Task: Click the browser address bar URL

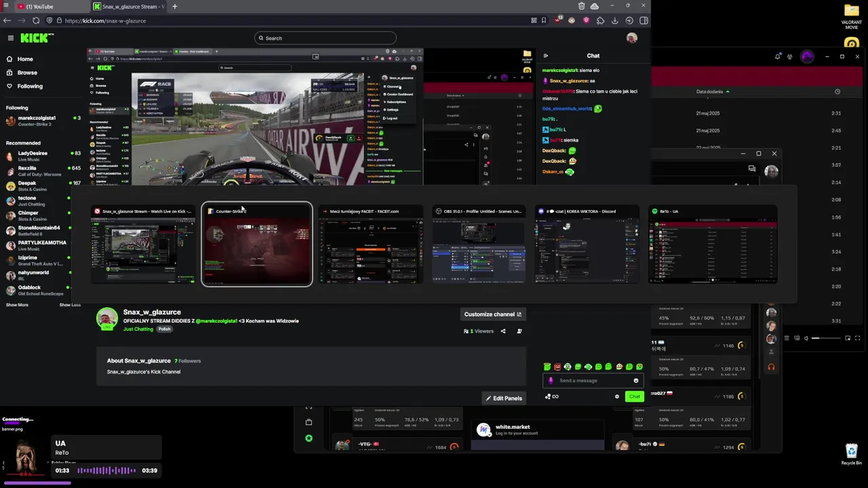Action: coord(105,20)
